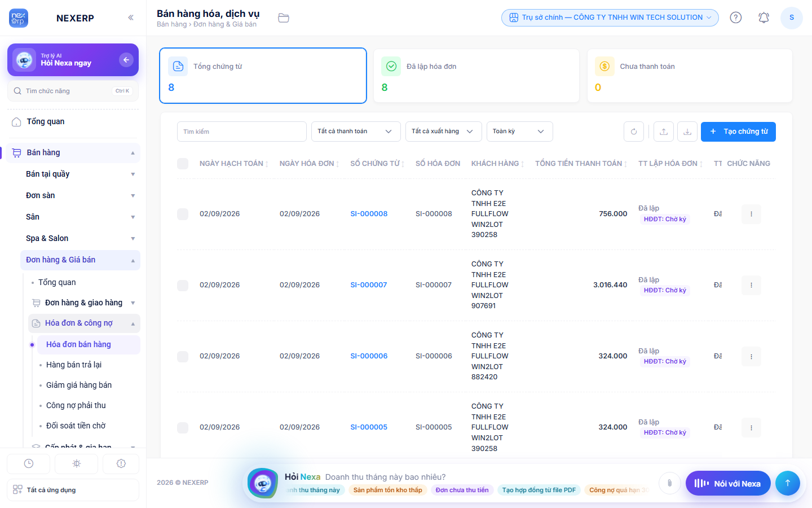Select the checkbox for row SI-000008
812x508 pixels.
click(183, 214)
